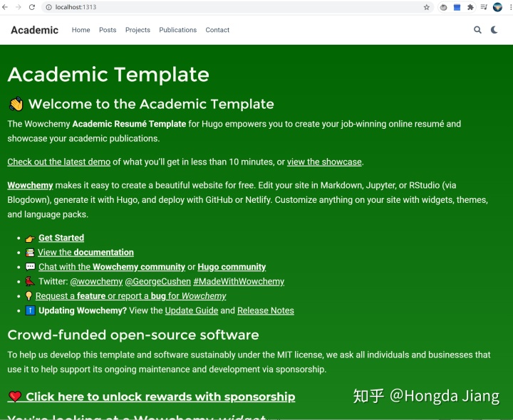
Task: Click the 'Academic Template' page heading
Action: coord(108,75)
